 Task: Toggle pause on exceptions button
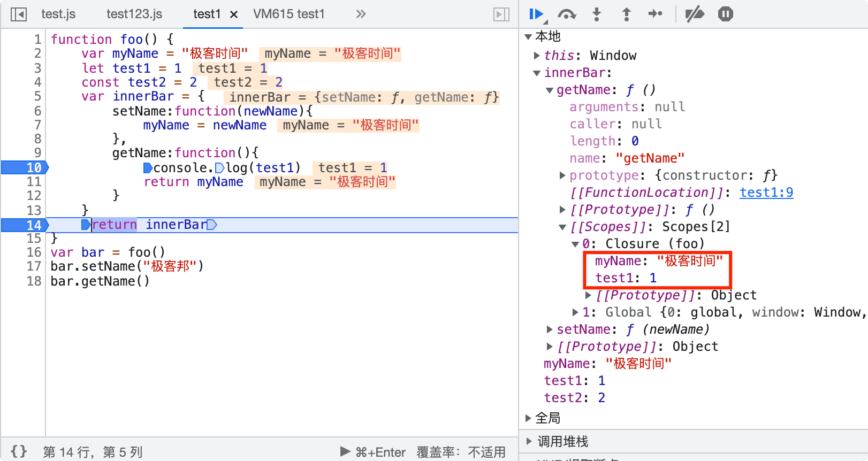[x=725, y=14]
